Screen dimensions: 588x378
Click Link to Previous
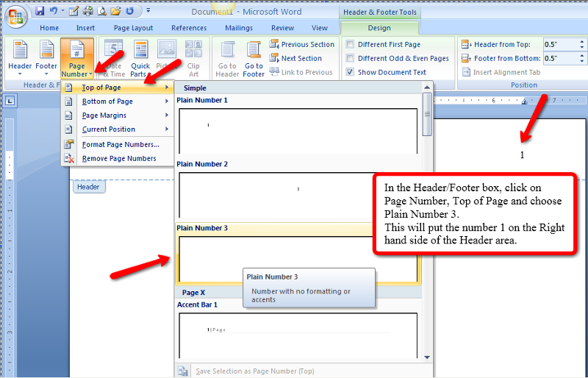pyautogui.click(x=301, y=72)
